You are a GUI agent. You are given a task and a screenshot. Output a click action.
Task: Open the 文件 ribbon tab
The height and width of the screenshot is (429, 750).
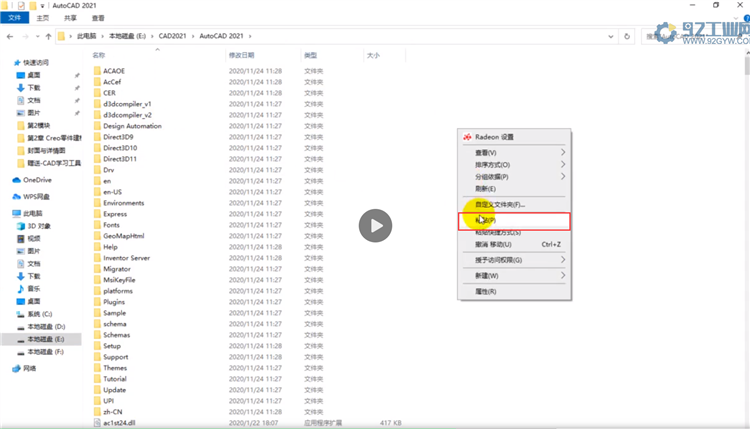(15, 18)
